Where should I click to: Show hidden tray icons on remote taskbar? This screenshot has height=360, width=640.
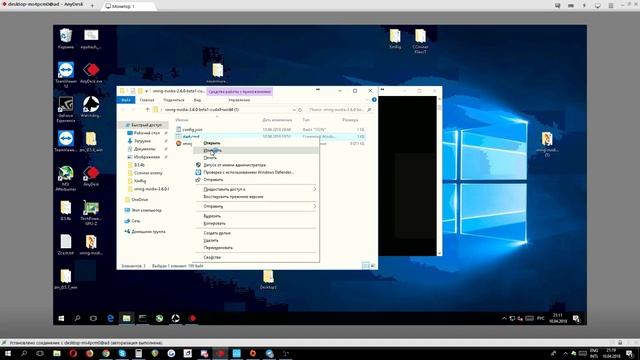tap(504, 318)
